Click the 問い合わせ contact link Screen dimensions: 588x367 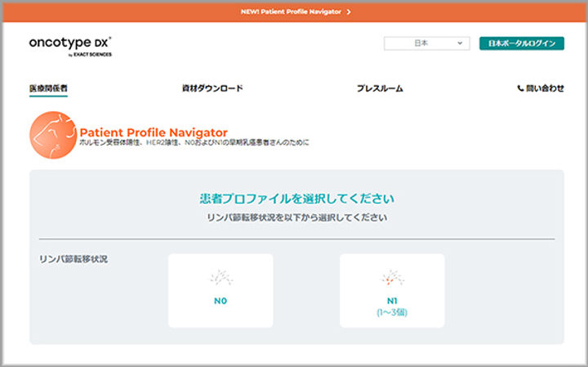545,88
